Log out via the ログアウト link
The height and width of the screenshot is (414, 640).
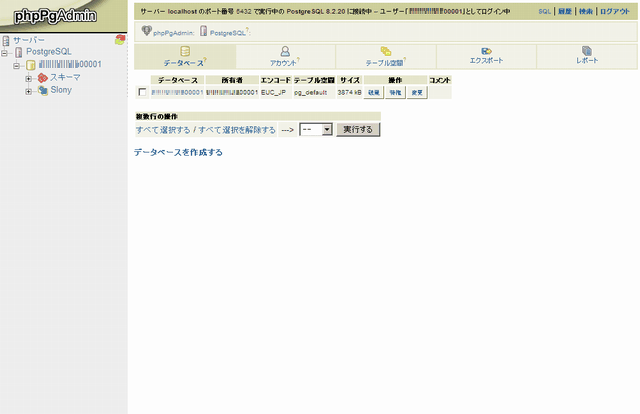(x=615, y=11)
